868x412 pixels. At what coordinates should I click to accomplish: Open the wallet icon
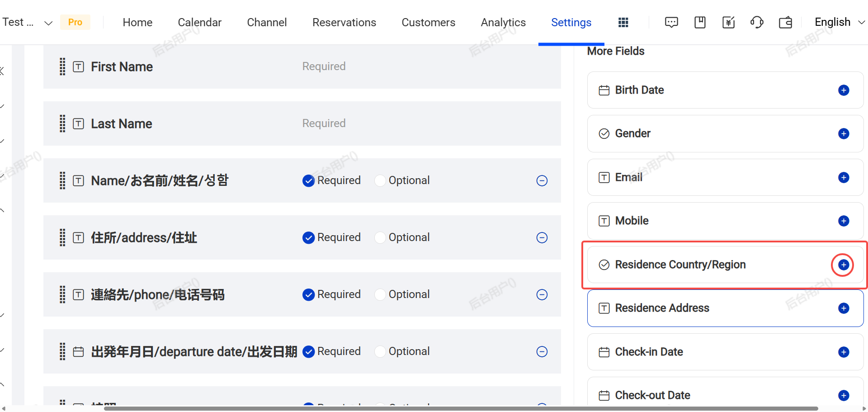coord(786,22)
